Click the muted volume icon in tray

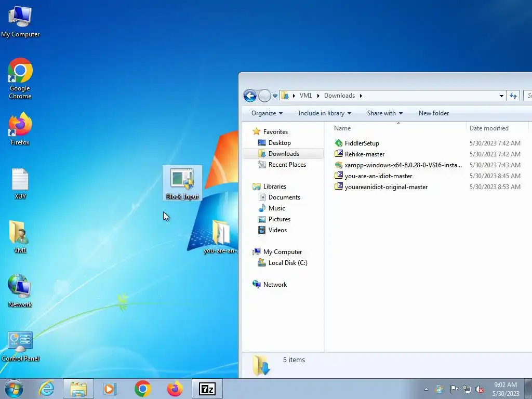480,389
